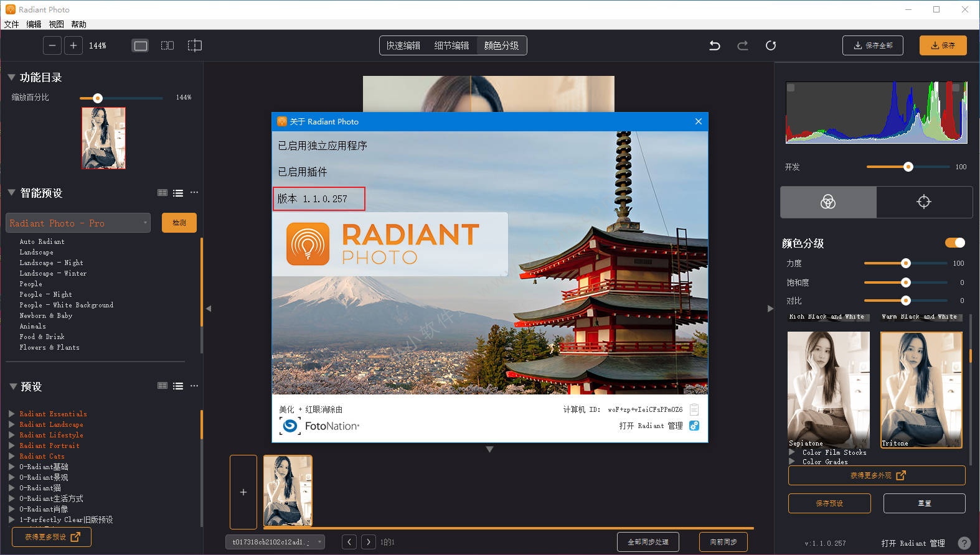The height and width of the screenshot is (555, 980).
Task: Switch smart presets to grid view
Action: 163,193
